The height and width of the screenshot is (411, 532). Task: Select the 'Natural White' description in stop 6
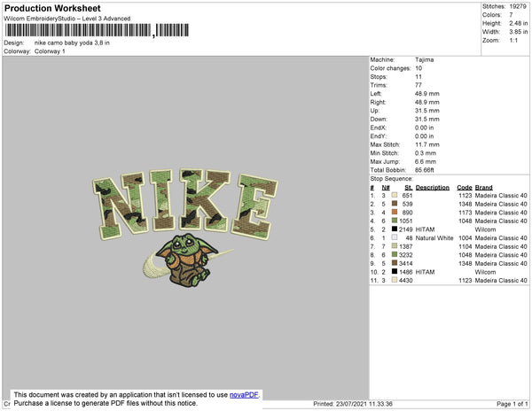coord(434,238)
